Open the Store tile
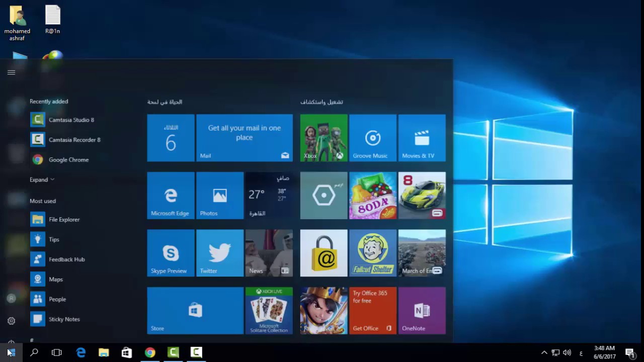 pyautogui.click(x=195, y=311)
